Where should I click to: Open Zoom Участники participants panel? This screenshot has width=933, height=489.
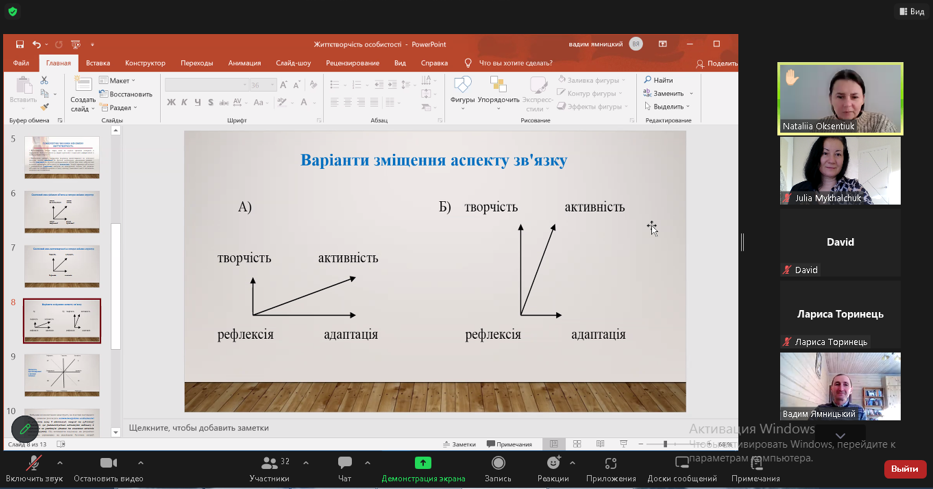pos(270,469)
